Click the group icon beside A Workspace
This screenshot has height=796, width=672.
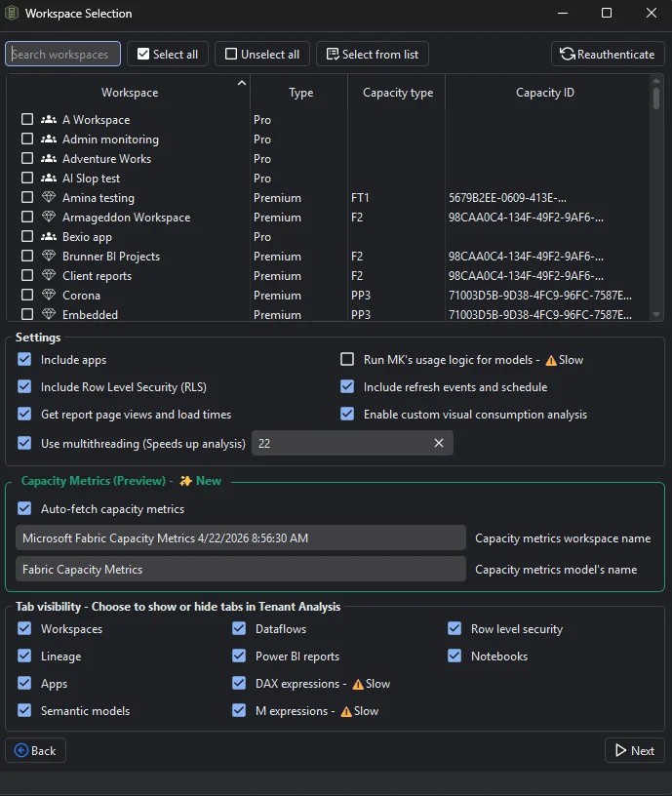pyautogui.click(x=48, y=120)
